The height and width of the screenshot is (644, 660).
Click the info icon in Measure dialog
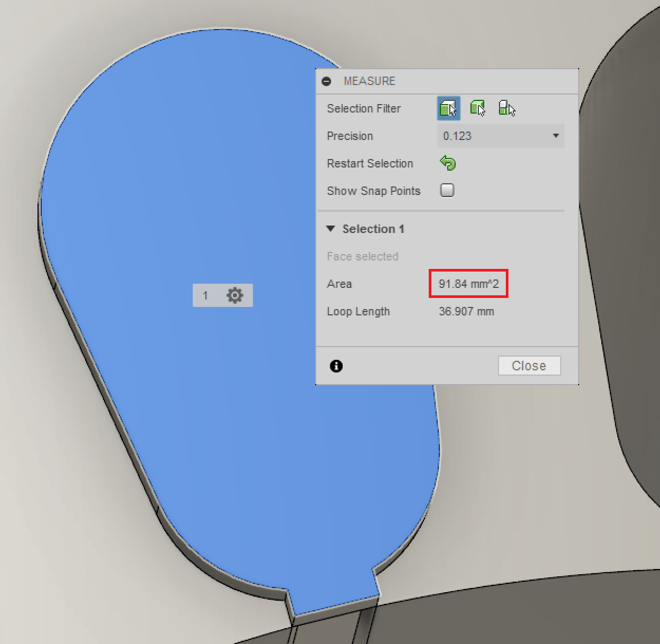coord(336,366)
